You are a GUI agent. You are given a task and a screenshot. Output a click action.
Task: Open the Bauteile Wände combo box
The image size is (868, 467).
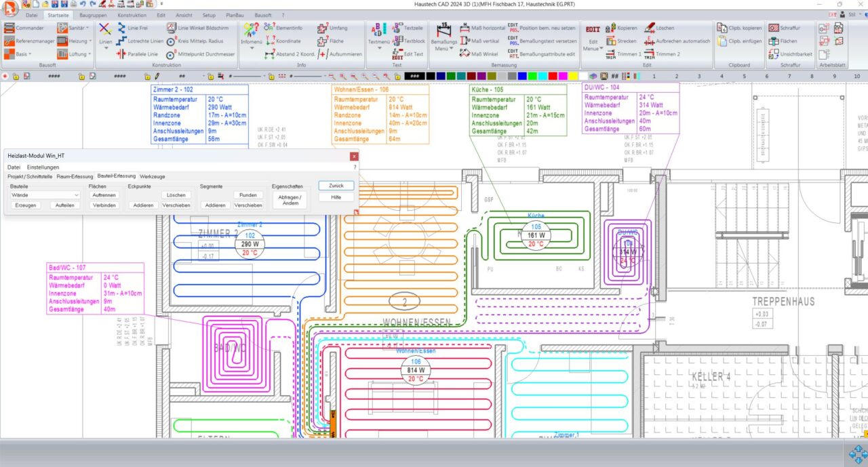point(45,195)
